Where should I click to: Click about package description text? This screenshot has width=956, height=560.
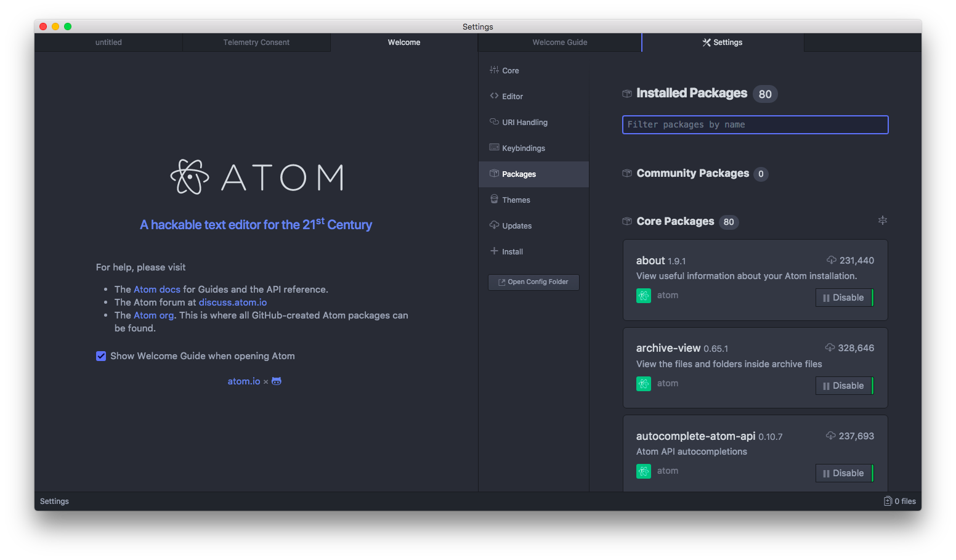pyautogui.click(x=747, y=276)
